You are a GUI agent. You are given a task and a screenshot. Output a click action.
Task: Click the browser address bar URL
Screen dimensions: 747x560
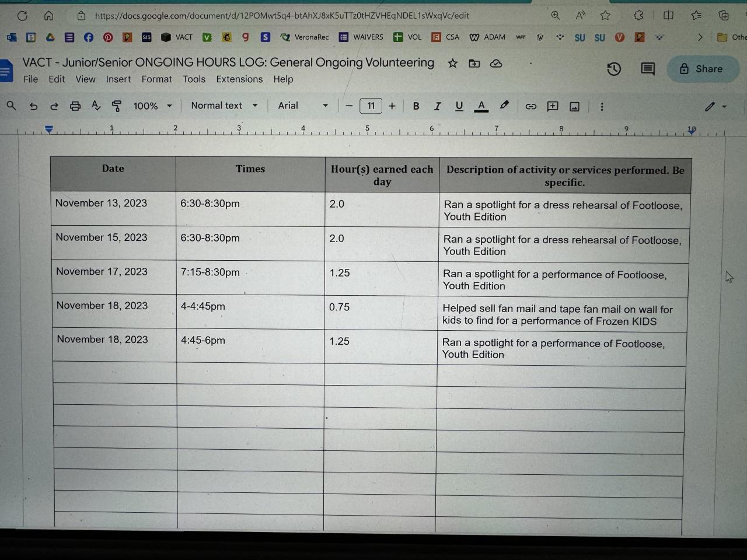click(x=282, y=16)
